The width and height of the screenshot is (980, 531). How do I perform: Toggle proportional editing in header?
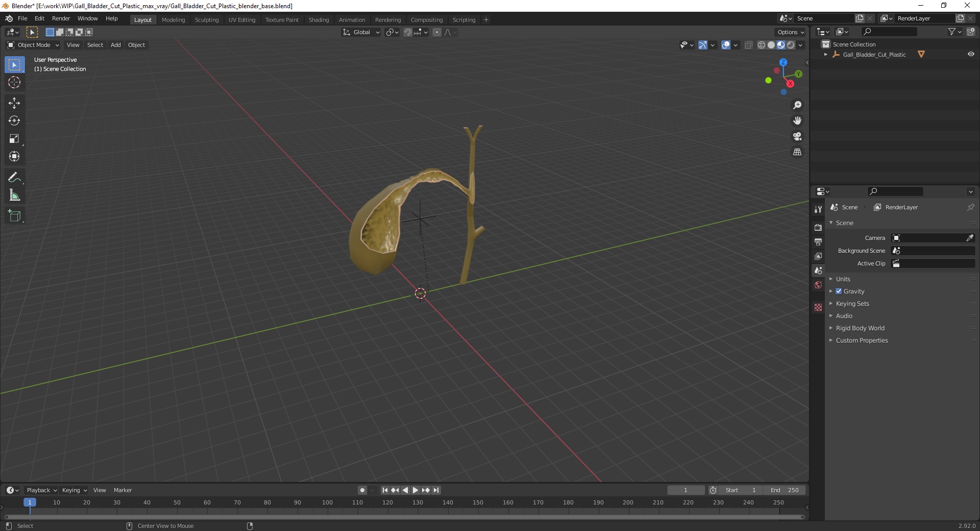click(437, 32)
